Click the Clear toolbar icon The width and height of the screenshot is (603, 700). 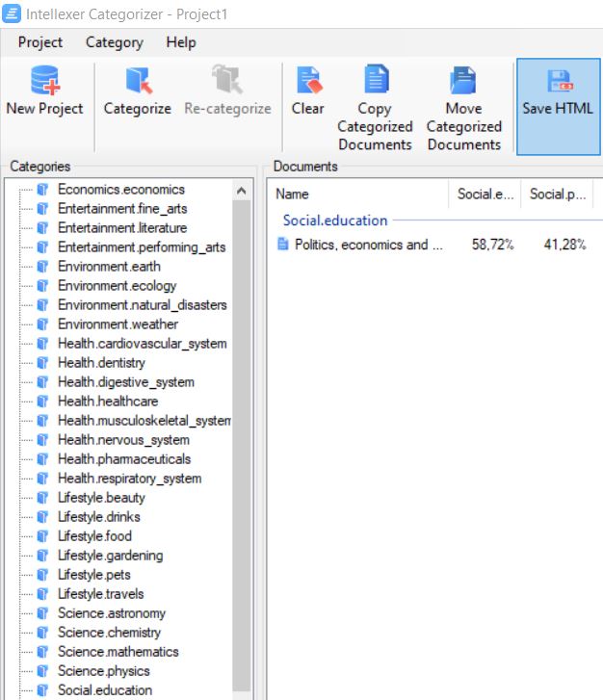pos(308,80)
